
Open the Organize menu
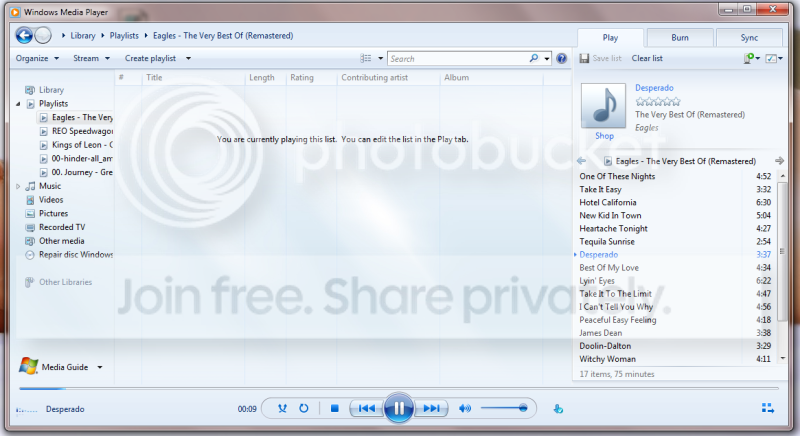(x=37, y=59)
